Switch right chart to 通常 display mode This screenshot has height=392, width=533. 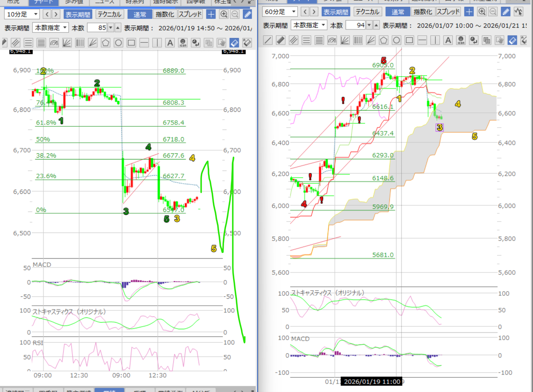[398, 12]
